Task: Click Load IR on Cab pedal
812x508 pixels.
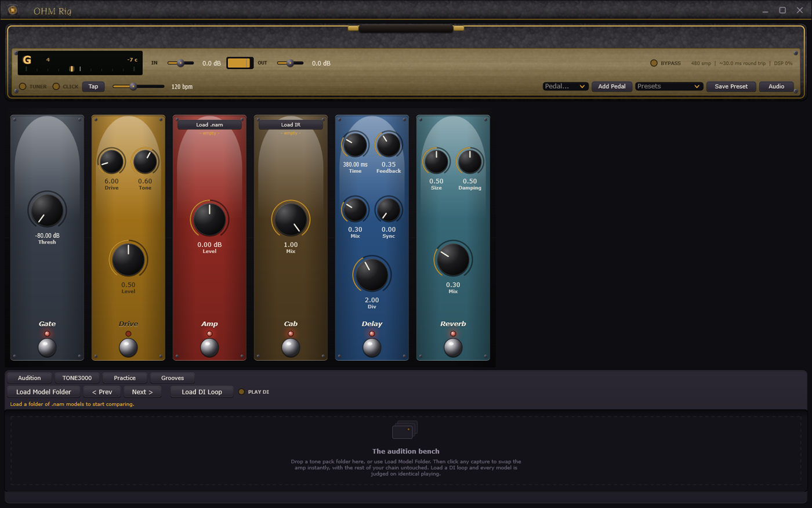Action: click(x=291, y=125)
